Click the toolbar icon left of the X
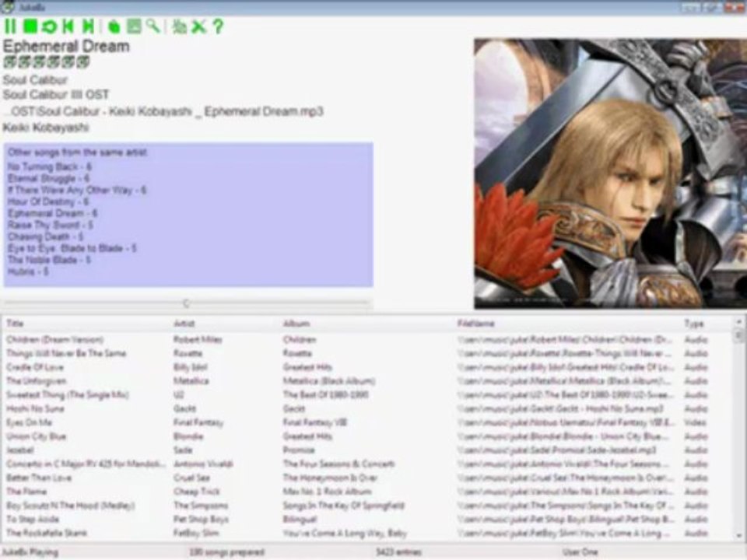This screenshot has width=747, height=560. tap(179, 26)
